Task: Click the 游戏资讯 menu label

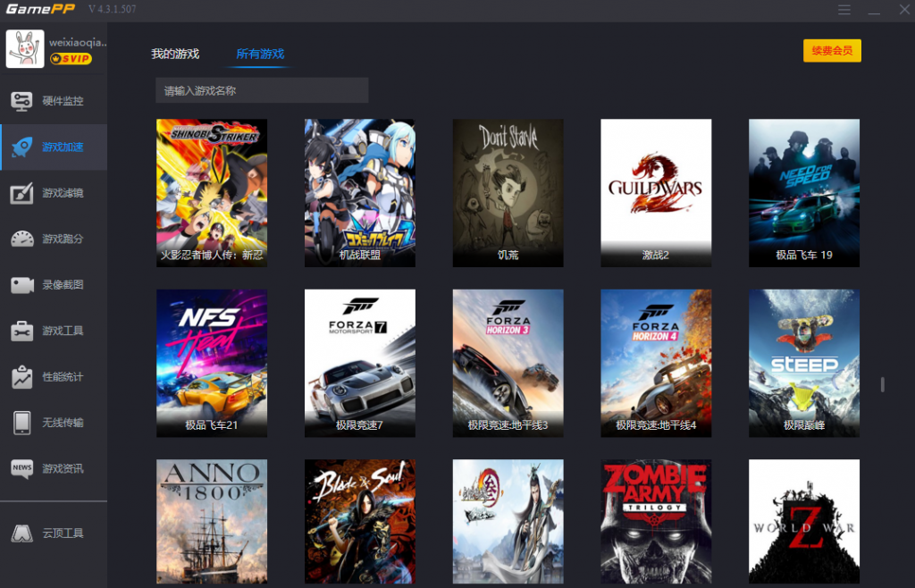Action: click(63, 468)
